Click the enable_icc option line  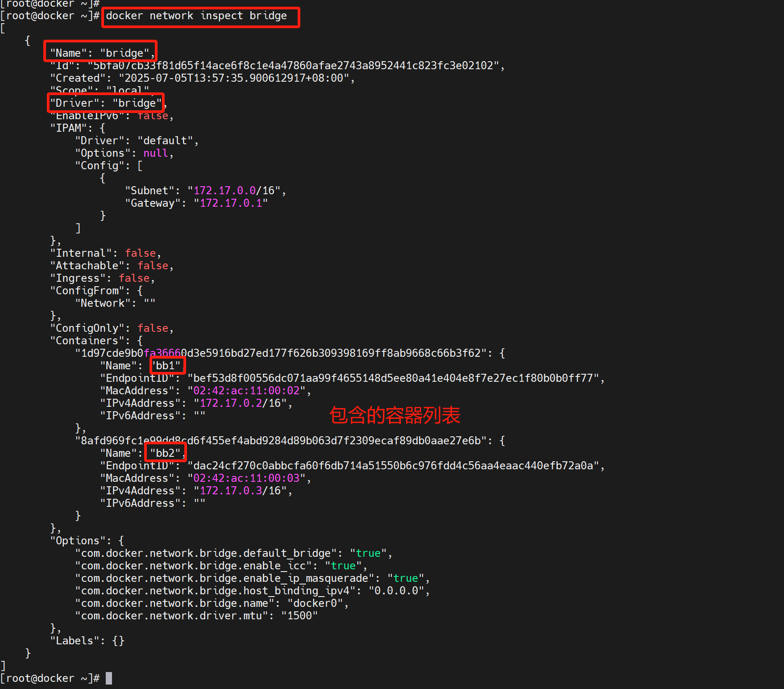tap(221, 566)
